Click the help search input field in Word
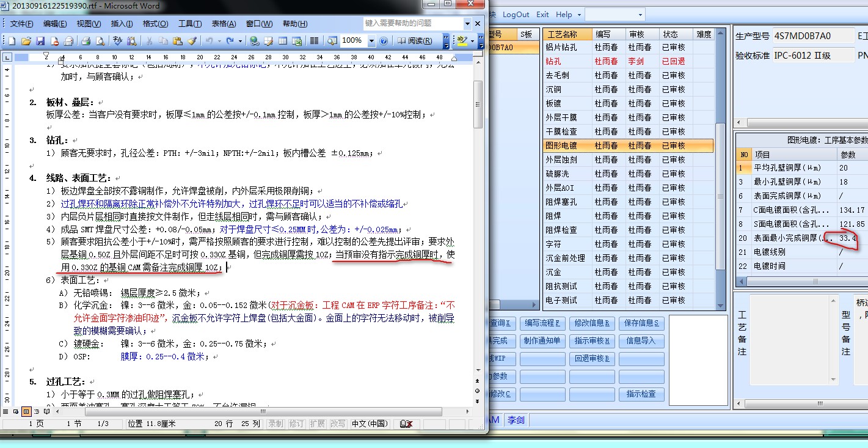The image size is (868, 448). (414, 23)
